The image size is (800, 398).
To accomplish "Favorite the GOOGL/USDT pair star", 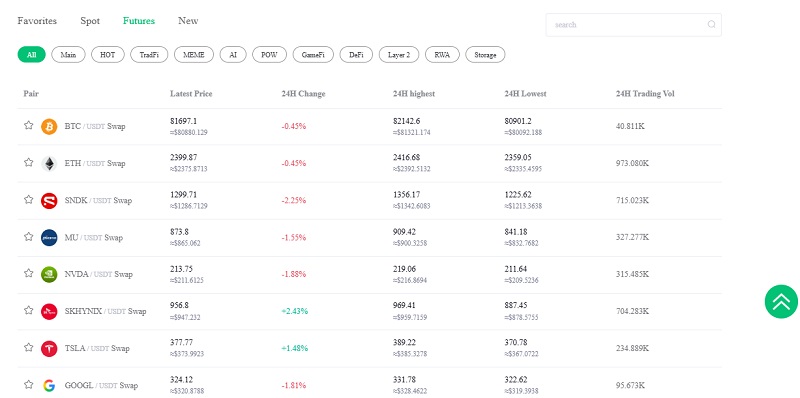I will click(x=29, y=384).
